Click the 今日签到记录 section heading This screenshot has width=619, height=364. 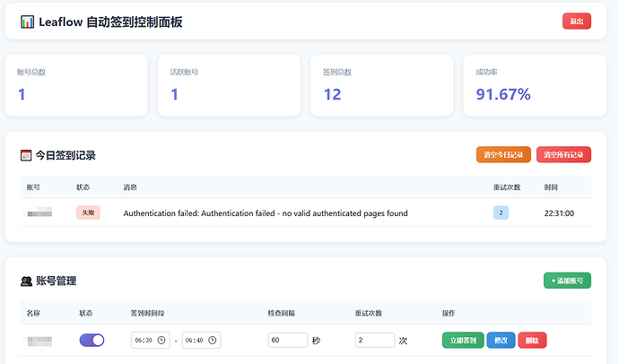click(65, 155)
